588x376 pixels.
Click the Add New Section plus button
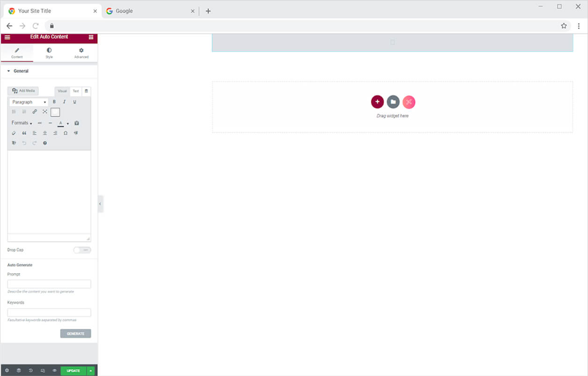pos(377,102)
